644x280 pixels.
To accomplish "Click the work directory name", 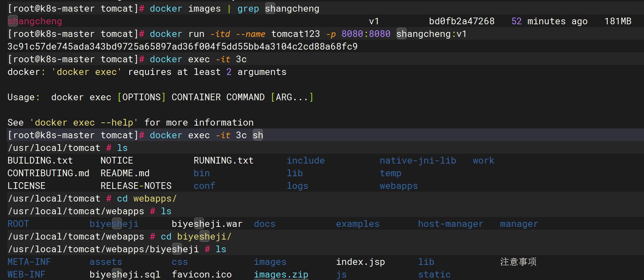I will (484, 161).
